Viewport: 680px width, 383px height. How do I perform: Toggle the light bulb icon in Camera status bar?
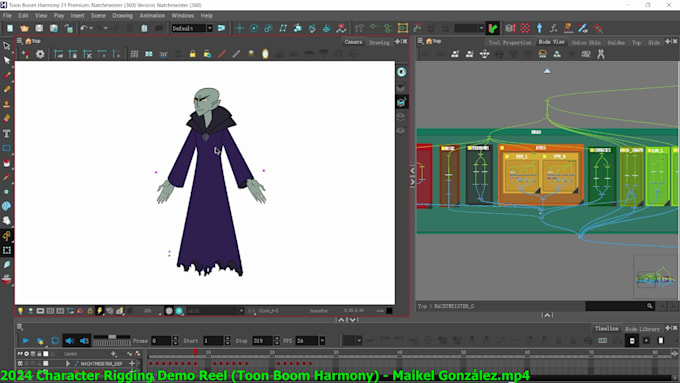(20, 311)
